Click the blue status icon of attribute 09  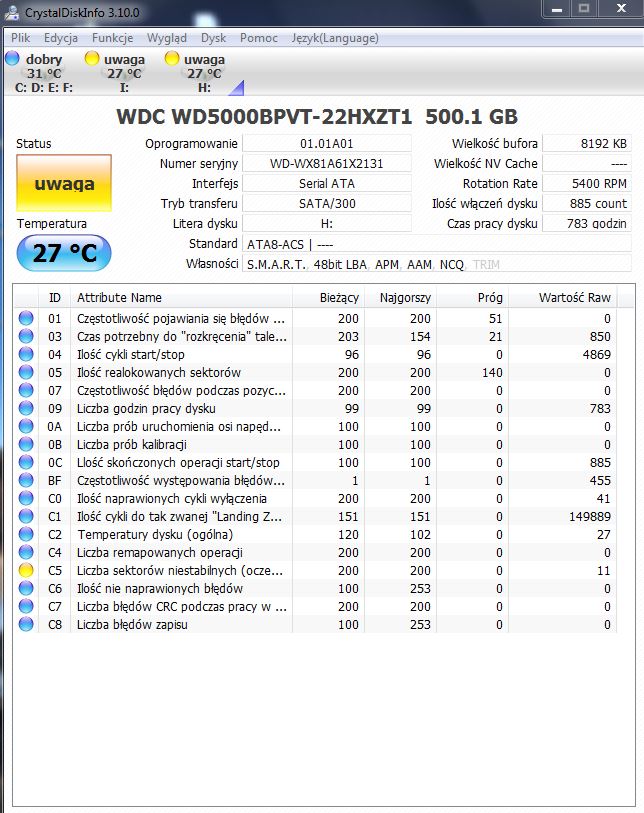coord(26,408)
